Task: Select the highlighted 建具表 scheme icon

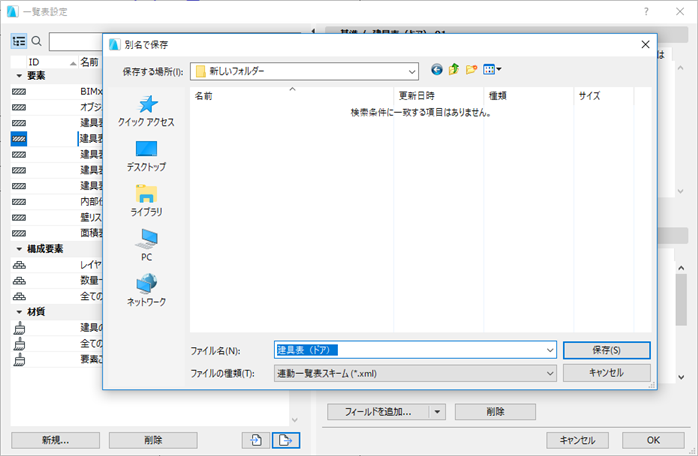Action: 19,139
